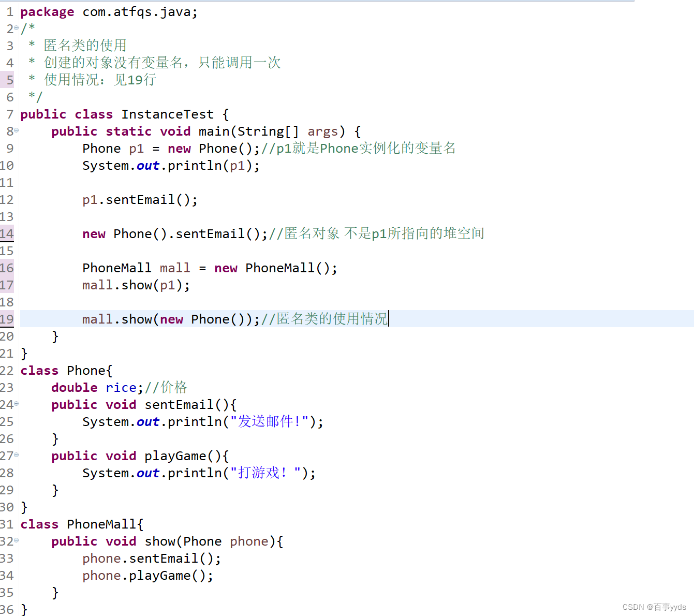694x616 pixels.
Task: Collapse the show method at line 32
Action: click(16, 541)
